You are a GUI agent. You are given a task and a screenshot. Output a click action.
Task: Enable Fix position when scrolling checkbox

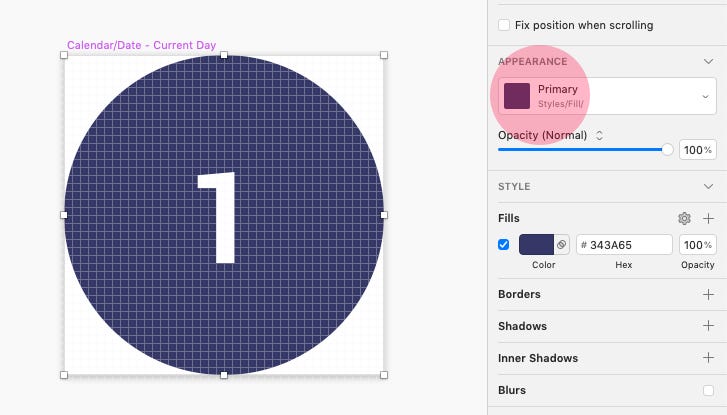tap(504, 25)
